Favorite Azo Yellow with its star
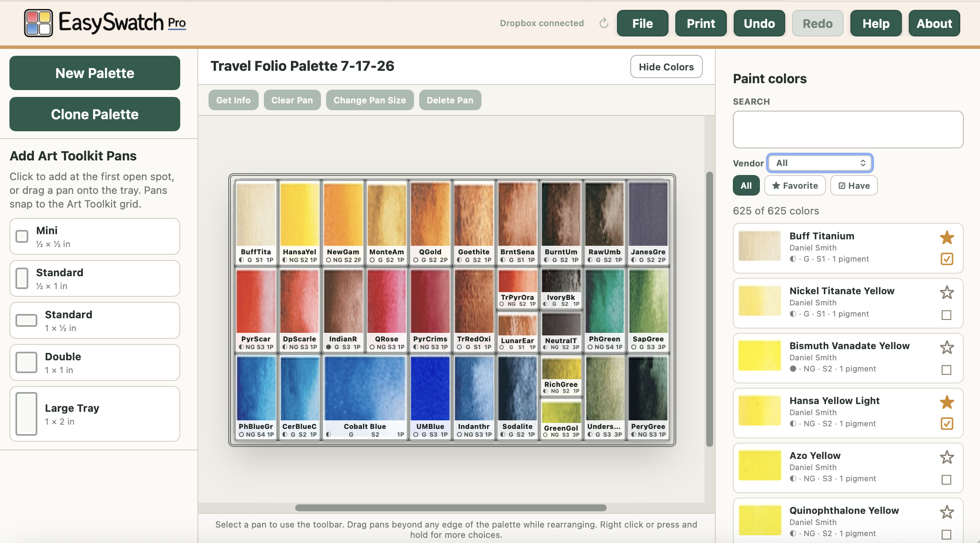This screenshot has width=980, height=543. click(947, 457)
